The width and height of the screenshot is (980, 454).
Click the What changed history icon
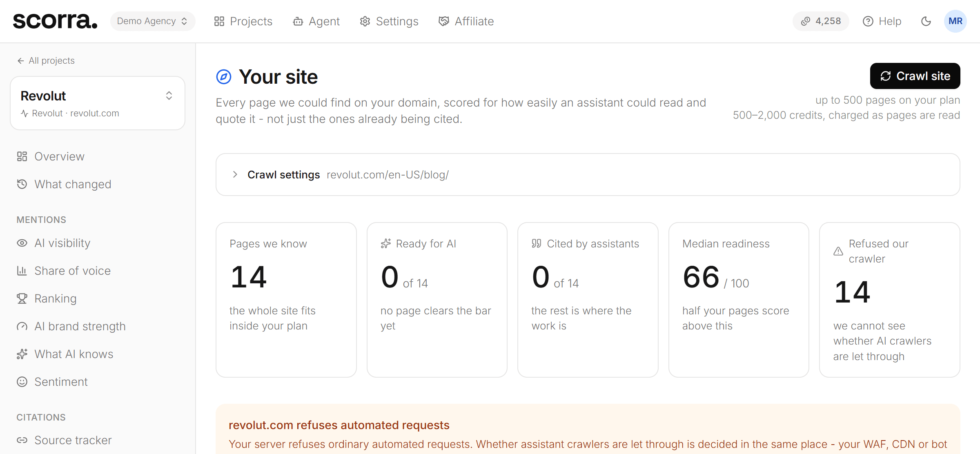point(22,184)
